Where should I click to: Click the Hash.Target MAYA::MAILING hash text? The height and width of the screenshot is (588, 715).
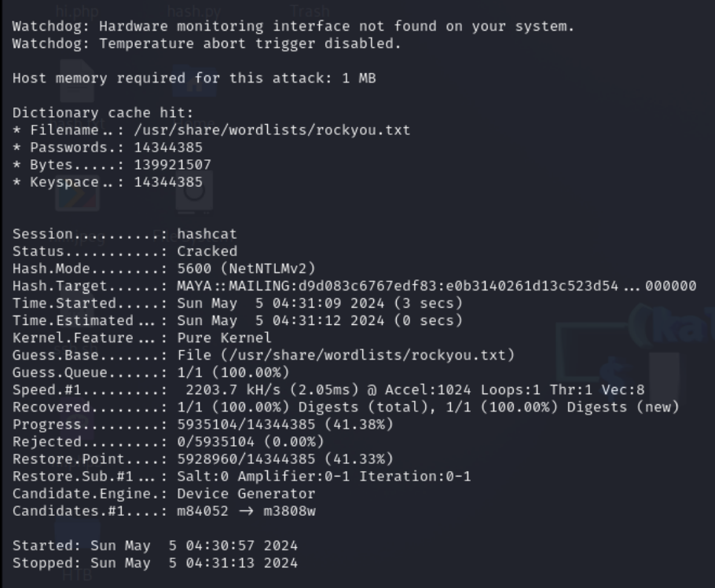coord(436,286)
